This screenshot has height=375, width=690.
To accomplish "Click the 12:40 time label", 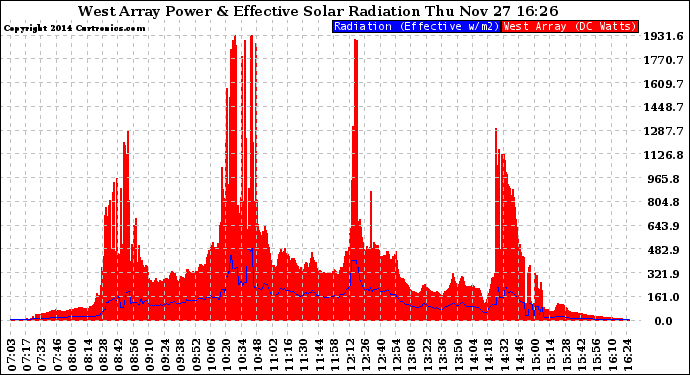I will 381,354.
